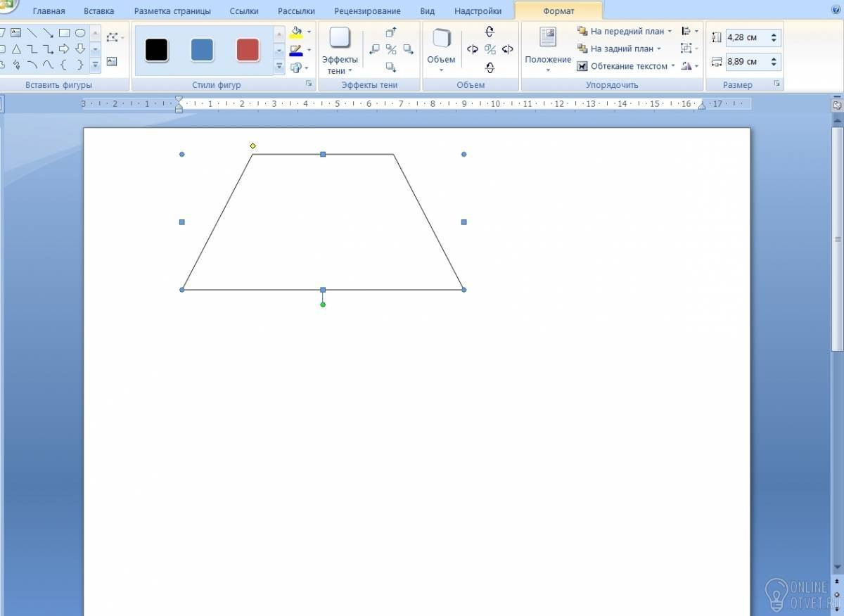Viewport: 844px width, 616px height.
Task: Select the Left Brace shape
Action: click(64, 65)
